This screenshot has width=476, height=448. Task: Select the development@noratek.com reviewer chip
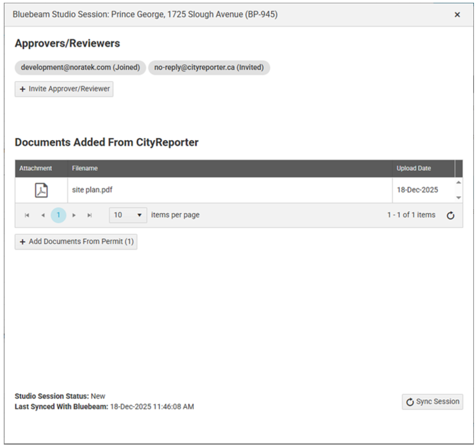(80, 67)
